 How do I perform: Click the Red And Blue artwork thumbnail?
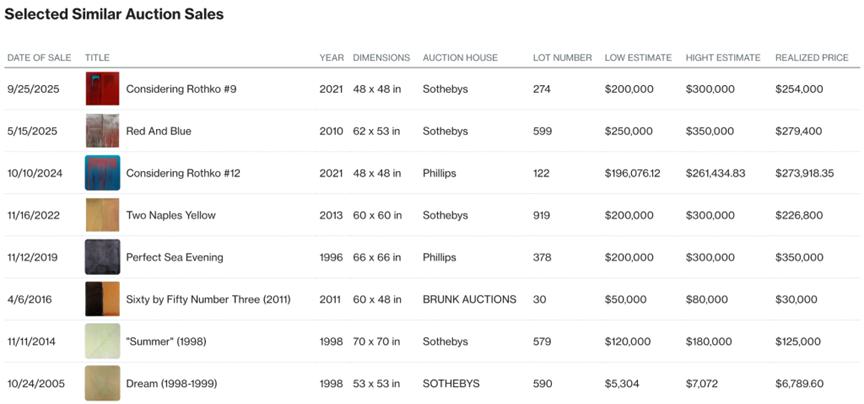pyautogui.click(x=102, y=131)
